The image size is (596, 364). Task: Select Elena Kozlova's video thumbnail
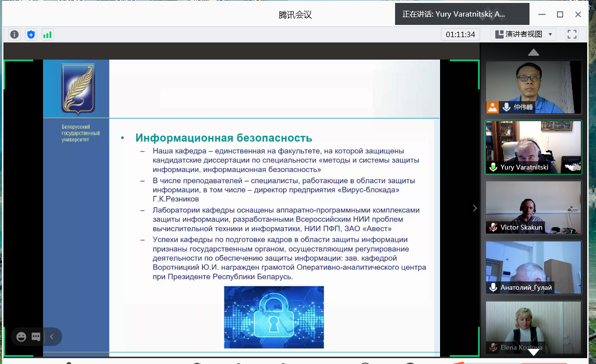click(533, 326)
